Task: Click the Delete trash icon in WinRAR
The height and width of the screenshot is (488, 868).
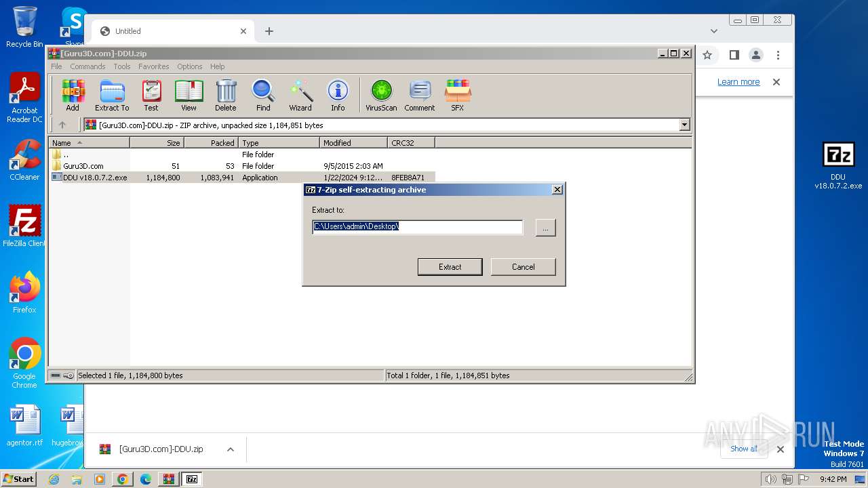Action: click(x=226, y=95)
